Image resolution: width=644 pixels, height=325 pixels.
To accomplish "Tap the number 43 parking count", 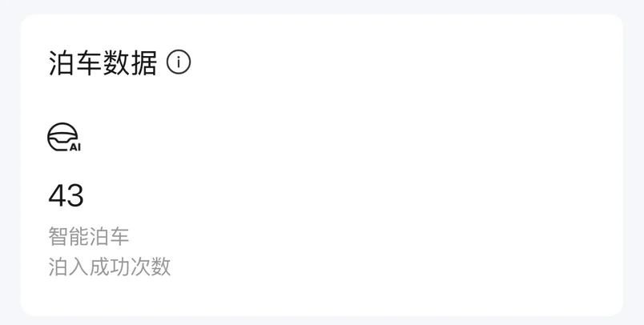I will tap(66, 195).
